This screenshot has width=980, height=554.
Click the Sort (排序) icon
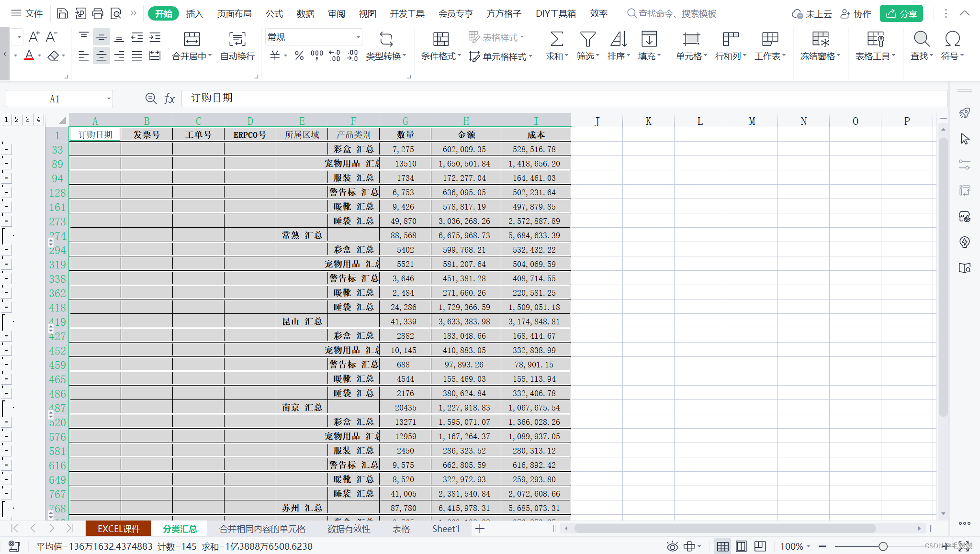[618, 39]
